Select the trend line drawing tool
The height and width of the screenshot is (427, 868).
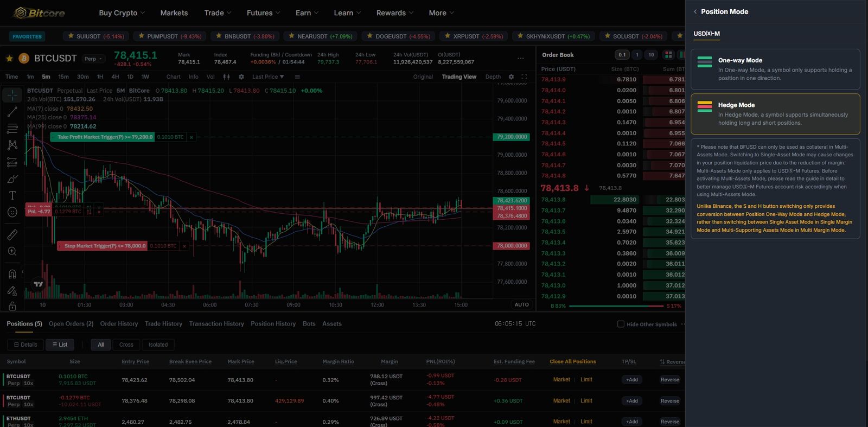coord(12,112)
